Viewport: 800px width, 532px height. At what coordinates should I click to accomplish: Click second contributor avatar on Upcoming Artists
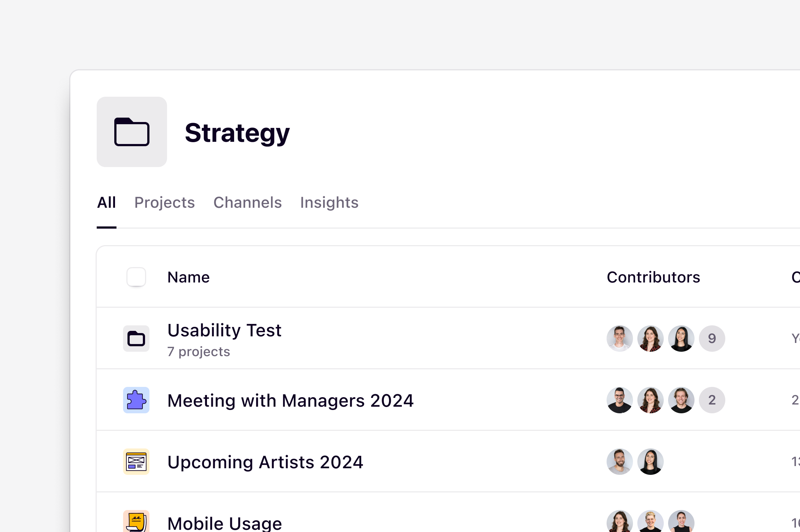click(x=650, y=462)
